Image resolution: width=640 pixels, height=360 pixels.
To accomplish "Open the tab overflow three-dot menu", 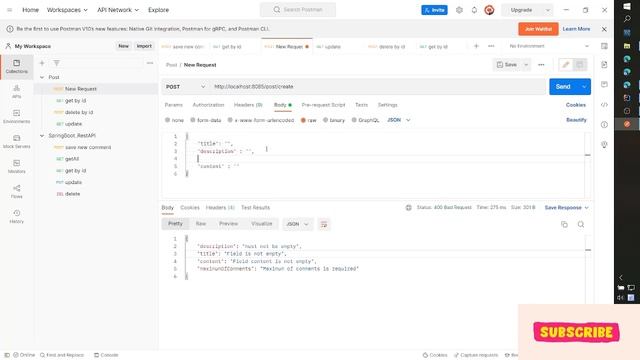I will [x=491, y=46].
